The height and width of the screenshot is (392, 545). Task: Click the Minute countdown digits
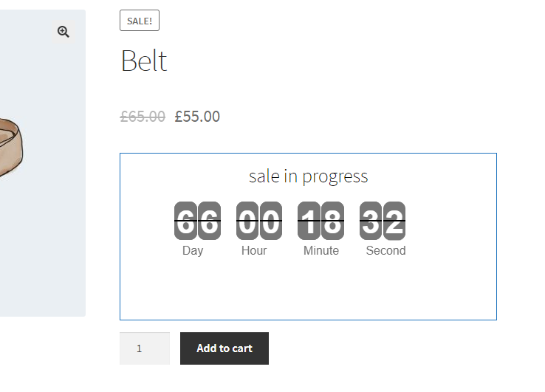coord(321,221)
